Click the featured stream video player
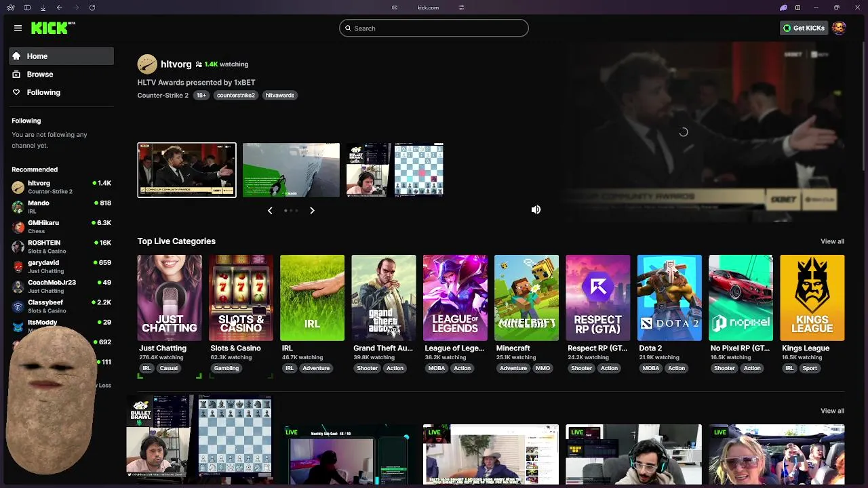 pos(685,133)
